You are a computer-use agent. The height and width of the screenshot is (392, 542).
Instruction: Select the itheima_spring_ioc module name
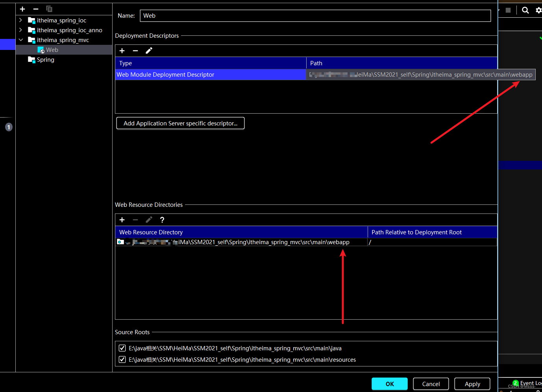[x=61, y=20]
